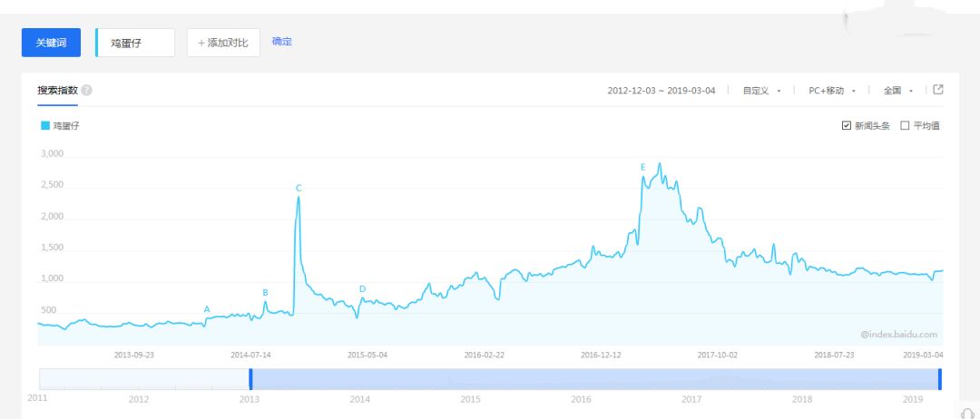Open the 全国 region dropdown
Viewport: 980px width, 419px height.
897,91
